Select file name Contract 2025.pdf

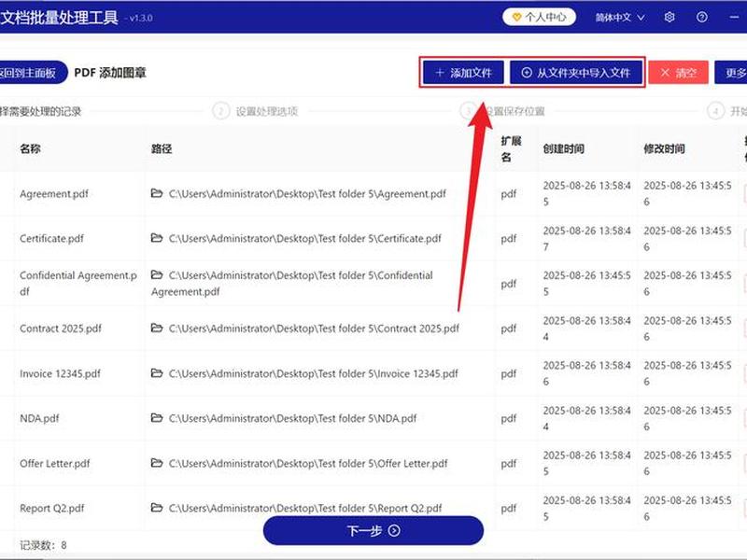61,329
